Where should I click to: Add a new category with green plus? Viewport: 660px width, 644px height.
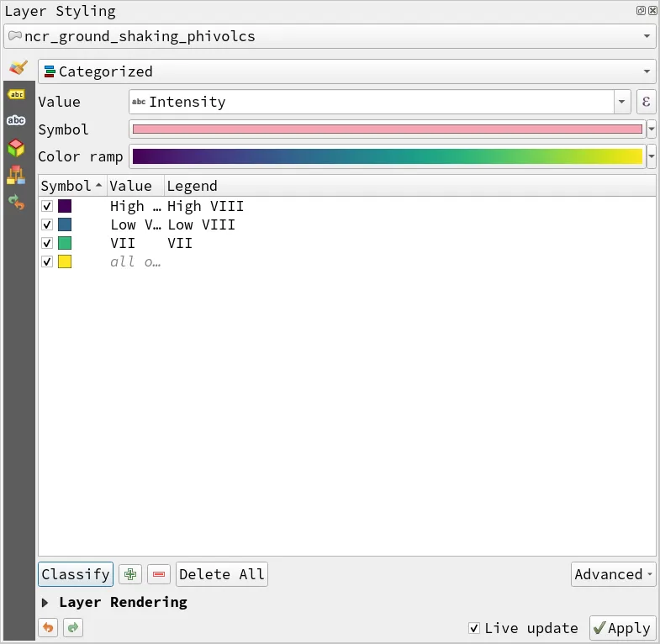[130, 575]
